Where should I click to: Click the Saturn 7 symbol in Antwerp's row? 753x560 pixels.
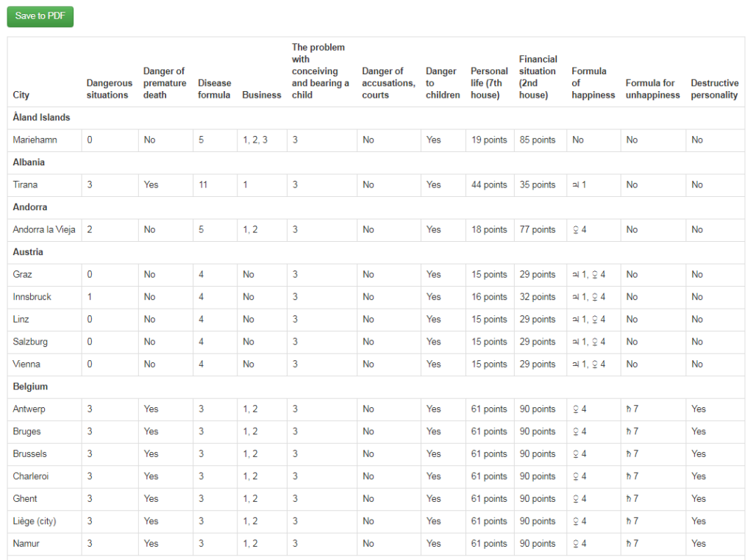tap(632, 409)
